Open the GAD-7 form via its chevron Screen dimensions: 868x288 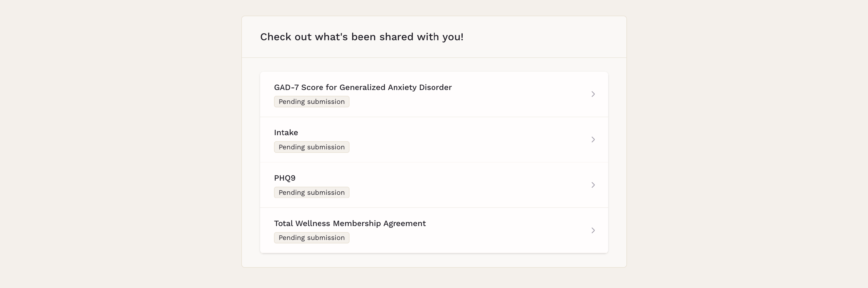593,94
